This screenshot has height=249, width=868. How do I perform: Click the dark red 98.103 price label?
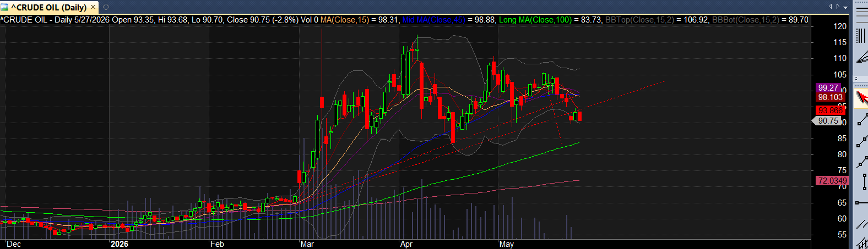tap(830, 97)
